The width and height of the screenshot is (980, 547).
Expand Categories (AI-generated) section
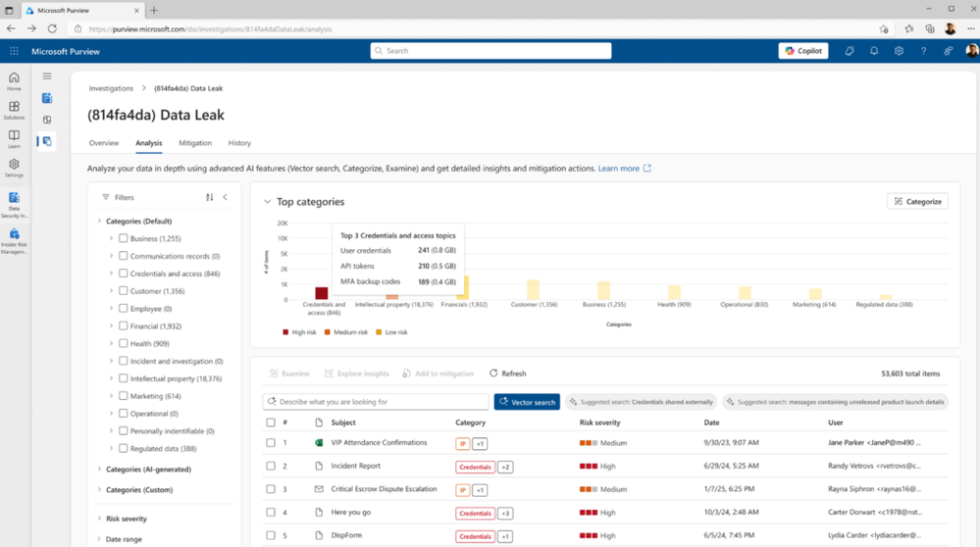(x=99, y=469)
